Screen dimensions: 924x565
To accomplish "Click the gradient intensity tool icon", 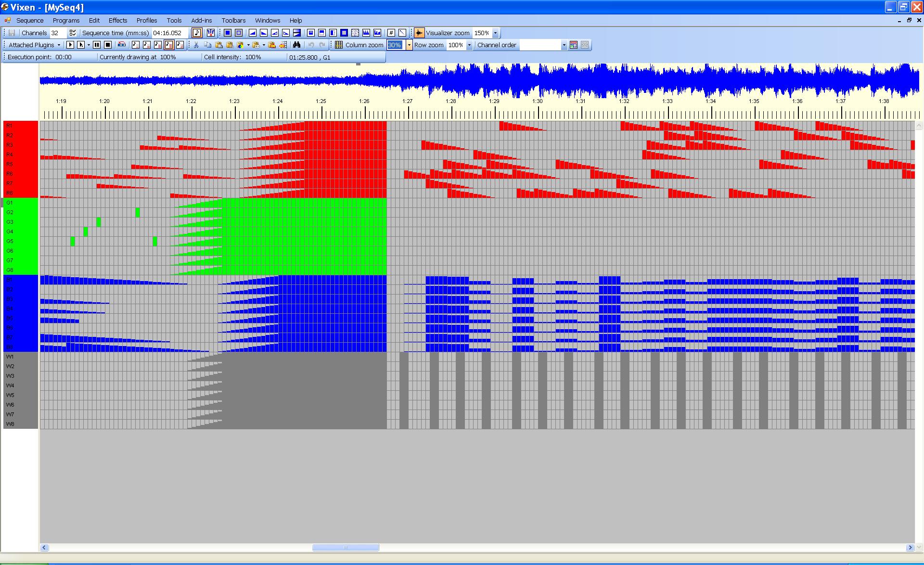I will pyautogui.click(x=297, y=33).
